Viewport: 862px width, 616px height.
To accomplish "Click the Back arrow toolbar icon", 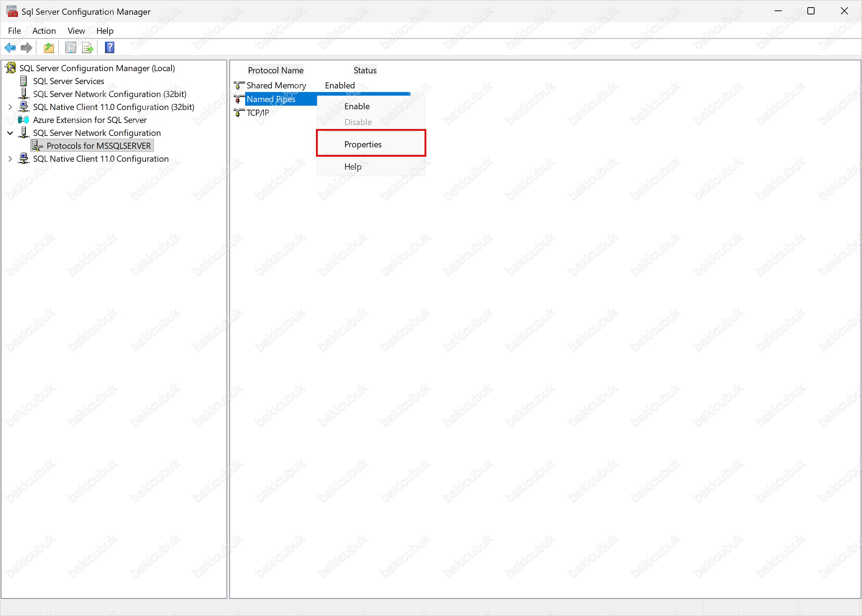I will point(10,48).
